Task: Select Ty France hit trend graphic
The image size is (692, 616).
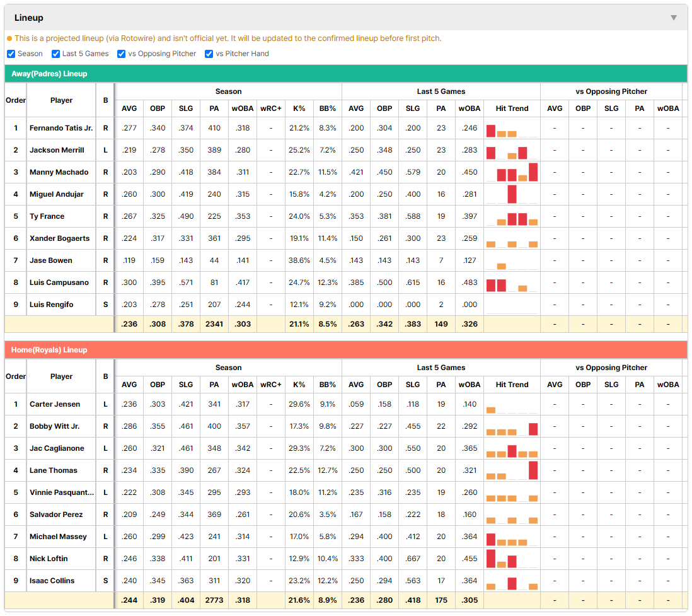Action: click(512, 216)
